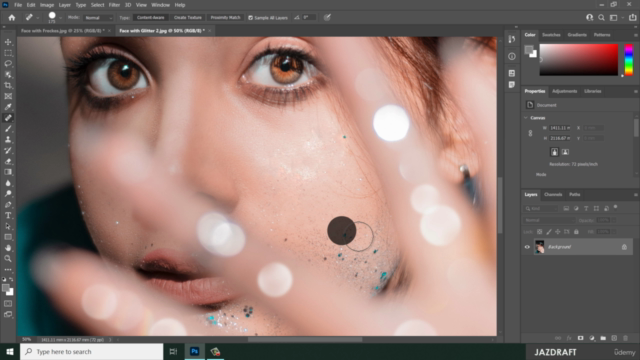Open the tool preset picker arrow

tap(38, 18)
